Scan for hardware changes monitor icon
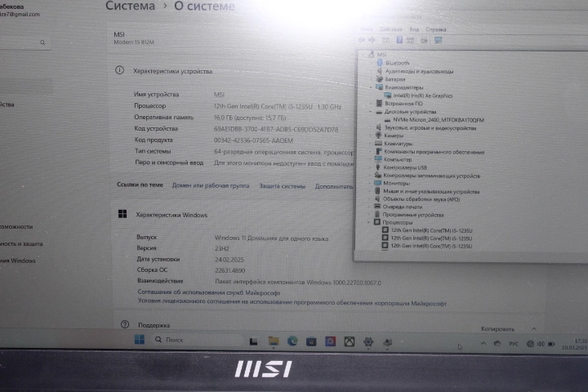The height and width of the screenshot is (392, 588). tap(438, 40)
